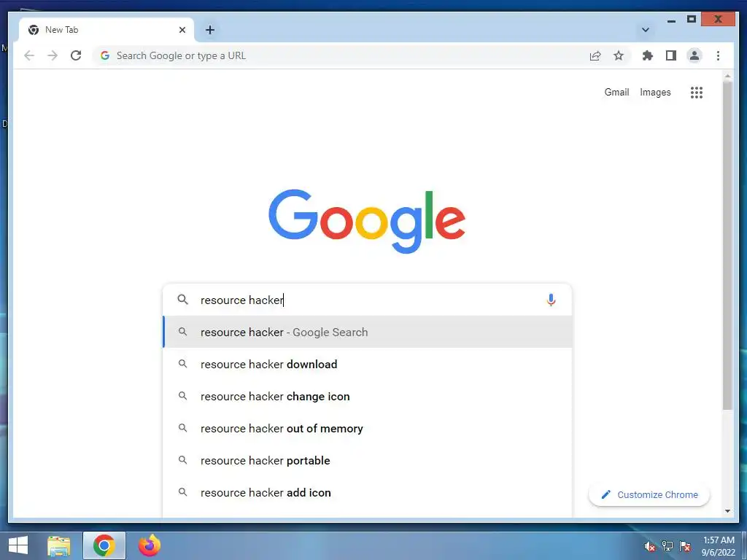Open the Gmail link
This screenshot has width=747, height=560.
[x=616, y=92]
